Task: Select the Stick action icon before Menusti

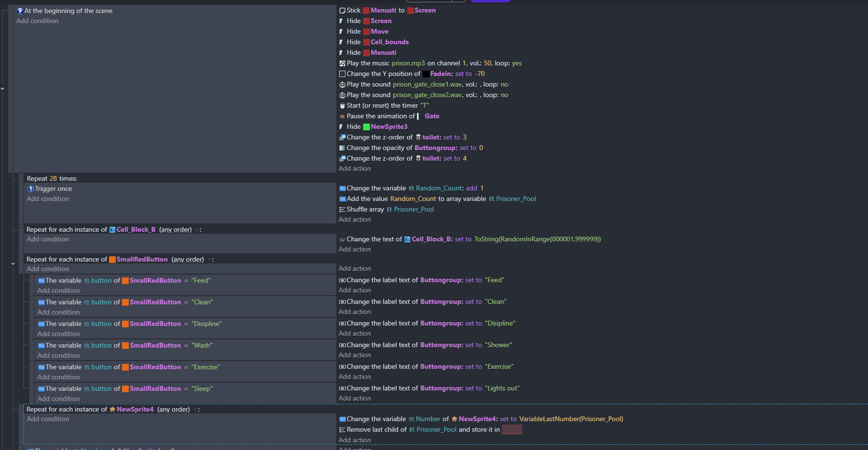Action: [x=342, y=11]
